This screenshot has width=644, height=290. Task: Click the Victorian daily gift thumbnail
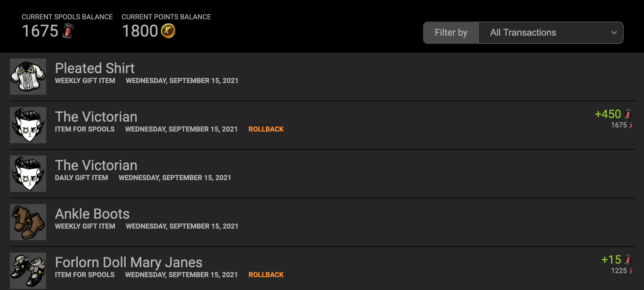click(x=28, y=174)
